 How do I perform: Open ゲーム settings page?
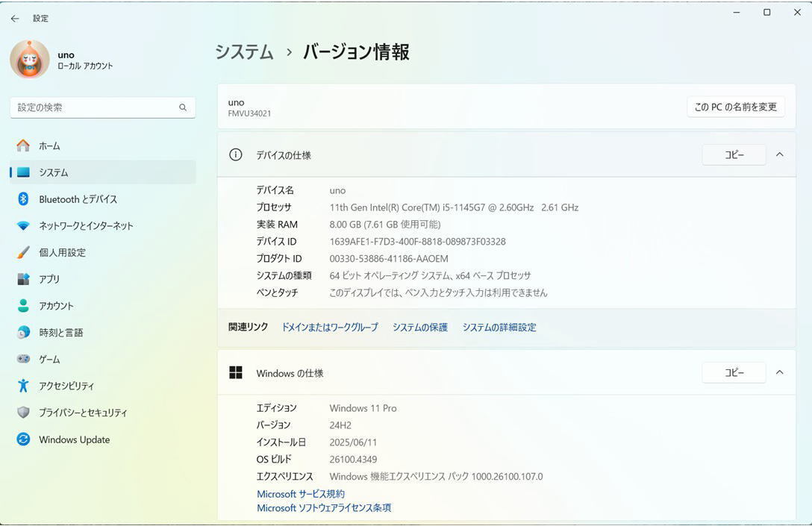click(103, 360)
